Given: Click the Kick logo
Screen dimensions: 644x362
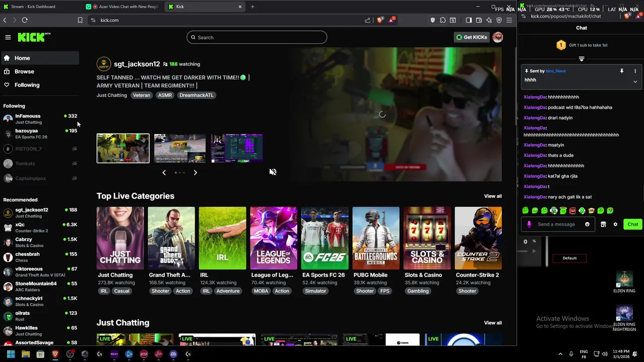Looking at the screenshot, I should (34, 37).
